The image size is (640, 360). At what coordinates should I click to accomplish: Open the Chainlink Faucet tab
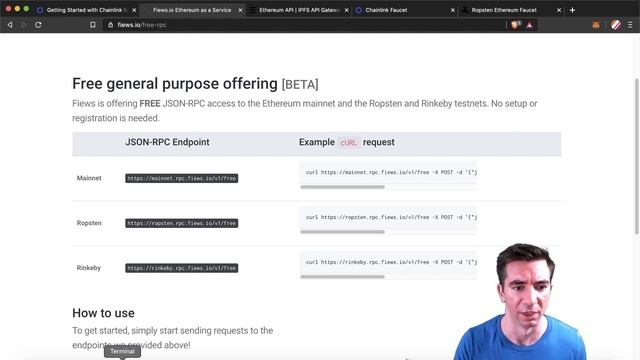tap(404, 10)
